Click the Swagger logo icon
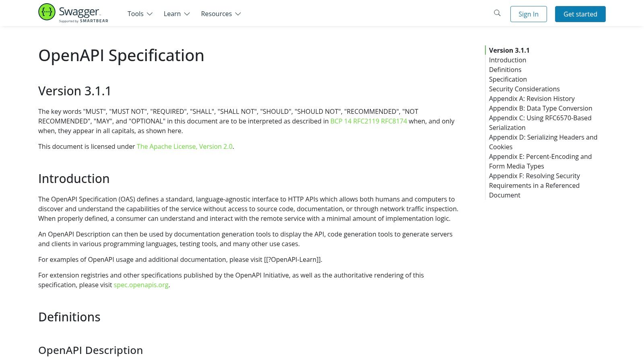The width and height of the screenshot is (644, 362). tap(47, 12)
